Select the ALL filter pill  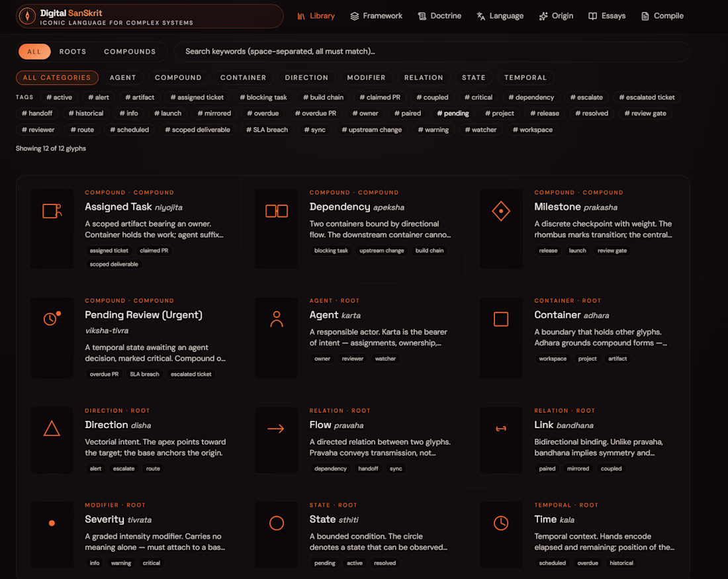34,52
